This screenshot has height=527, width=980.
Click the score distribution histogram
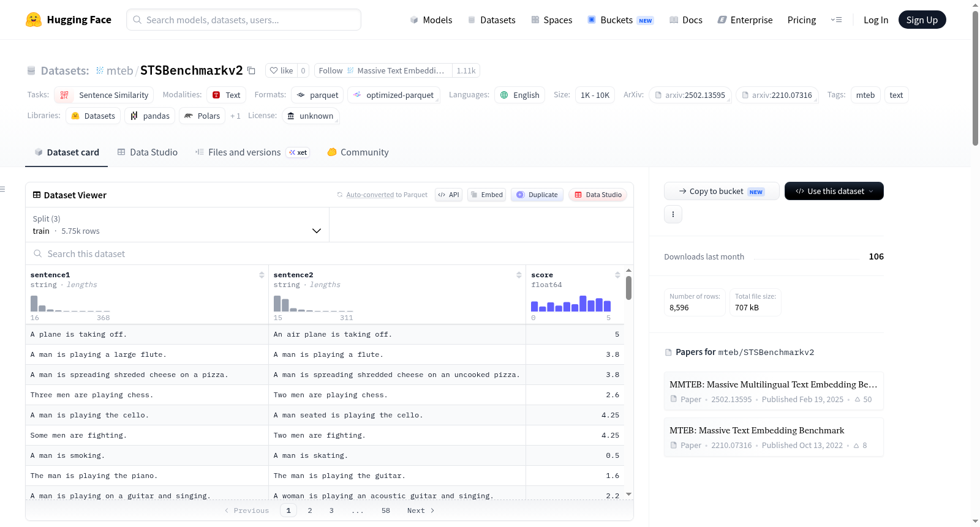tap(571, 304)
